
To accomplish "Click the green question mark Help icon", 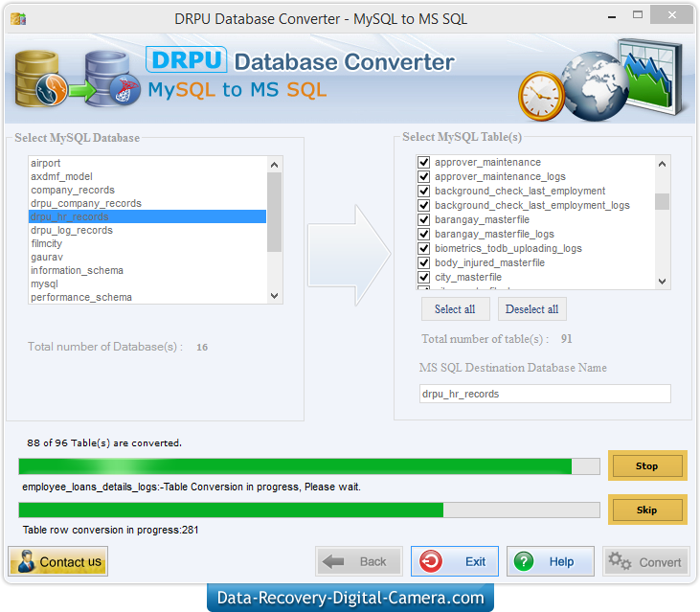I will 524,561.
